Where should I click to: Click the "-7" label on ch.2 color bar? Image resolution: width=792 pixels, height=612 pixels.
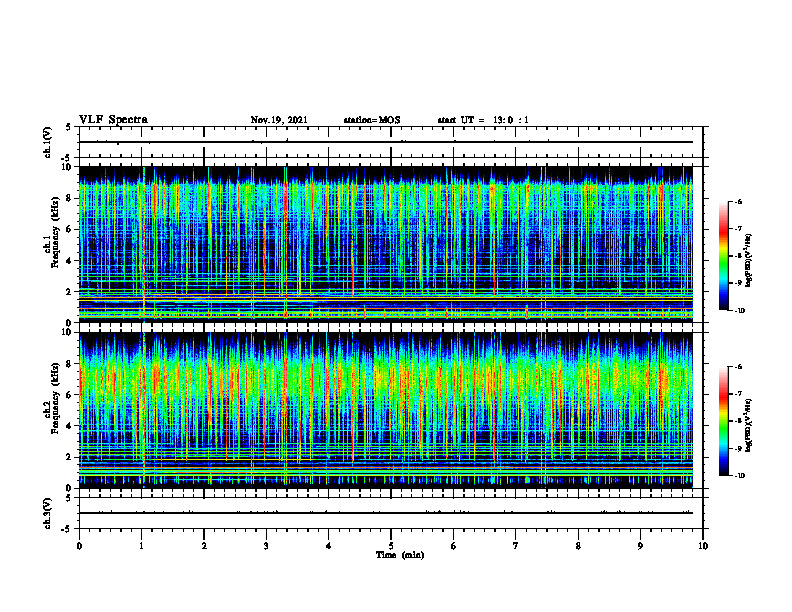point(737,394)
